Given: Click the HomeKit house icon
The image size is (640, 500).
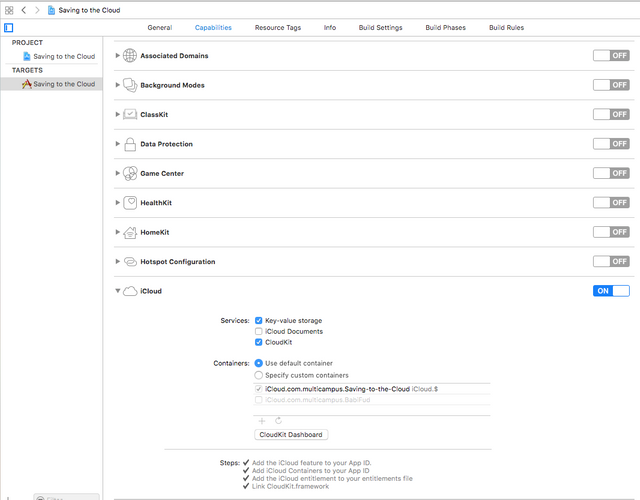Looking at the screenshot, I should pyautogui.click(x=130, y=232).
